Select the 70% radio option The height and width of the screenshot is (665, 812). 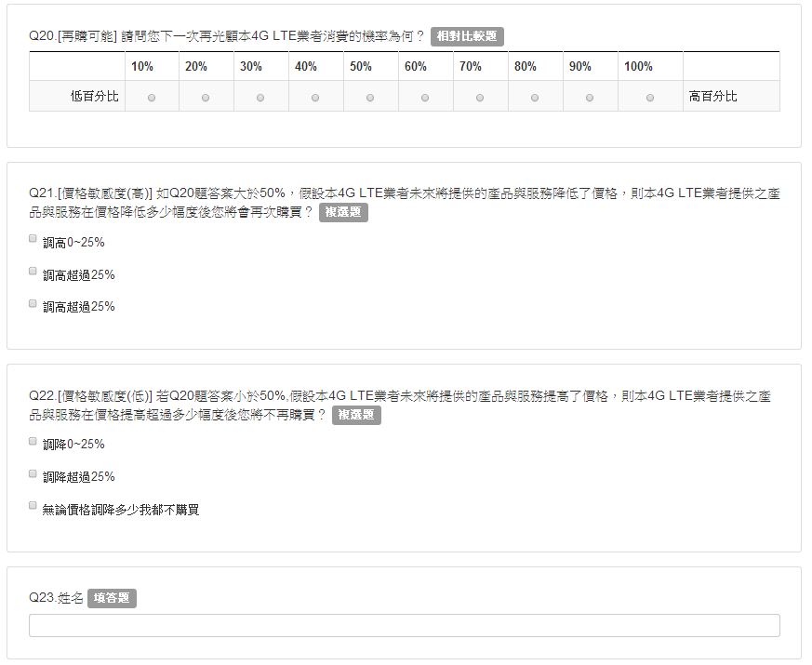click(480, 98)
